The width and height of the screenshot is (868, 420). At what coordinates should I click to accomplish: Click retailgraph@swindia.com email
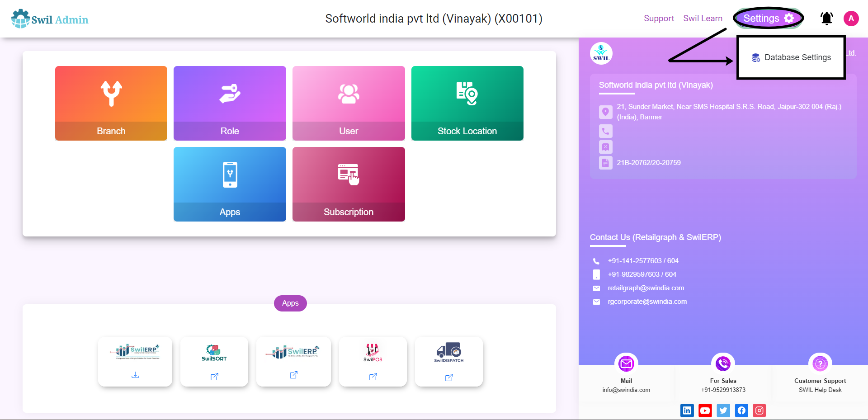pyautogui.click(x=646, y=288)
